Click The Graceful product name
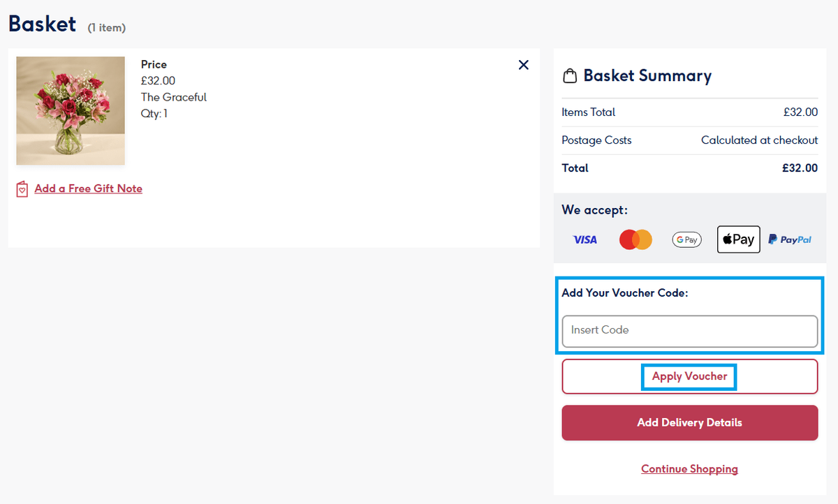The width and height of the screenshot is (838, 504). [x=174, y=97]
